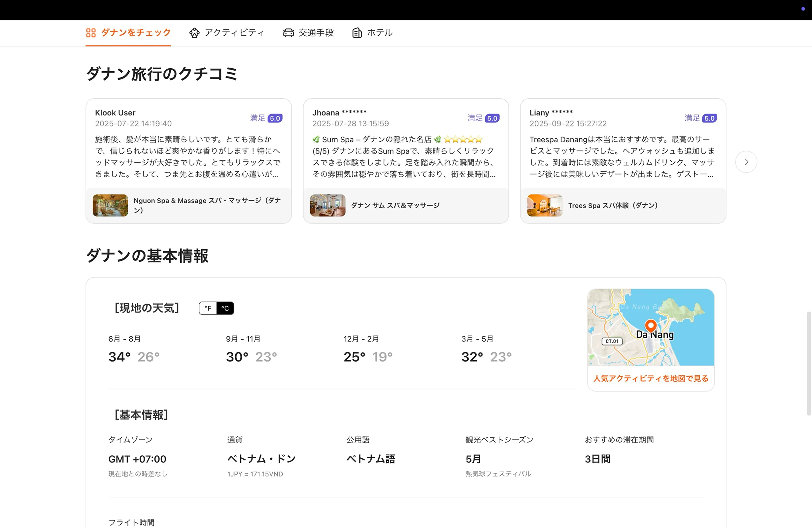Open the Klook User review text
This screenshot has height=528, width=812.
188,156
